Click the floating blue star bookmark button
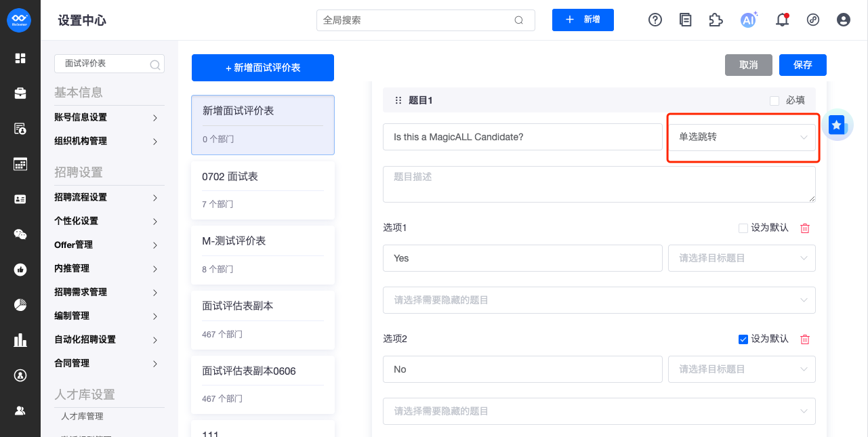The height and width of the screenshot is (437, 868). click(838, 125)
